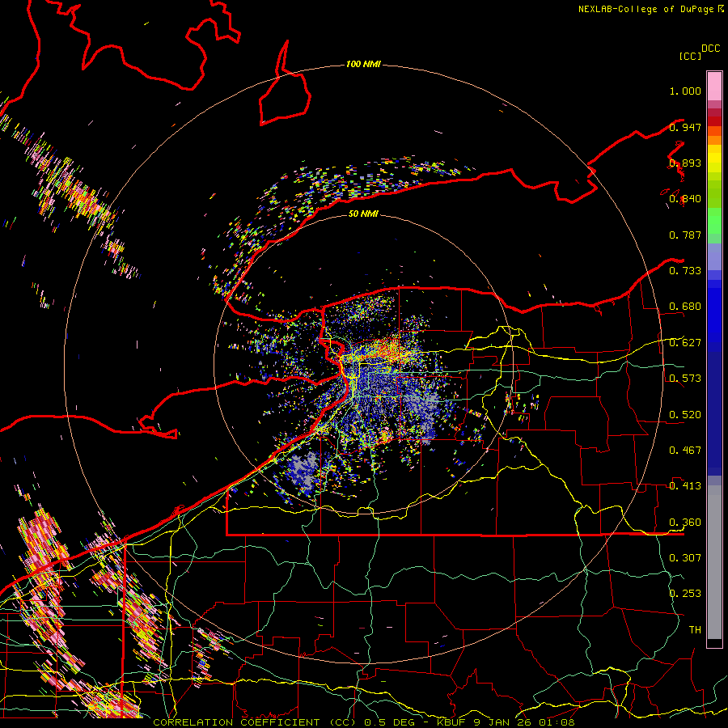Pick the bright green swatch on color bar
The height and width of the screenshot is (728, 728).
click(714, 221)
